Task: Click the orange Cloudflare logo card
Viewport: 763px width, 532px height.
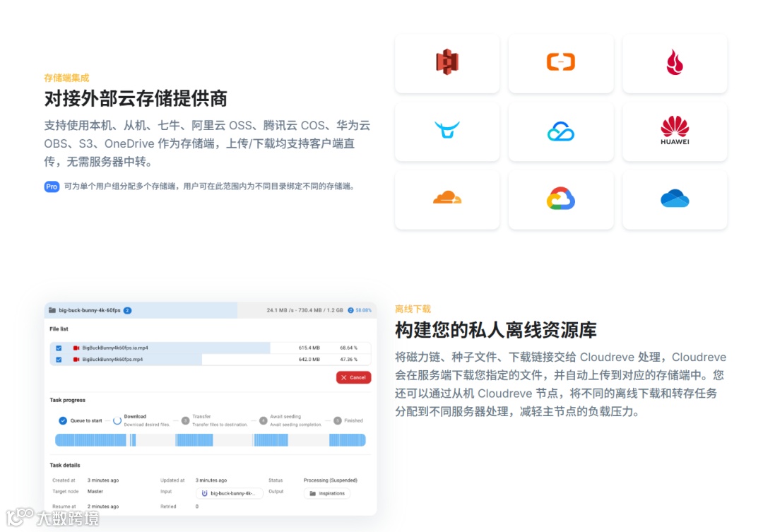Action: 446,199
